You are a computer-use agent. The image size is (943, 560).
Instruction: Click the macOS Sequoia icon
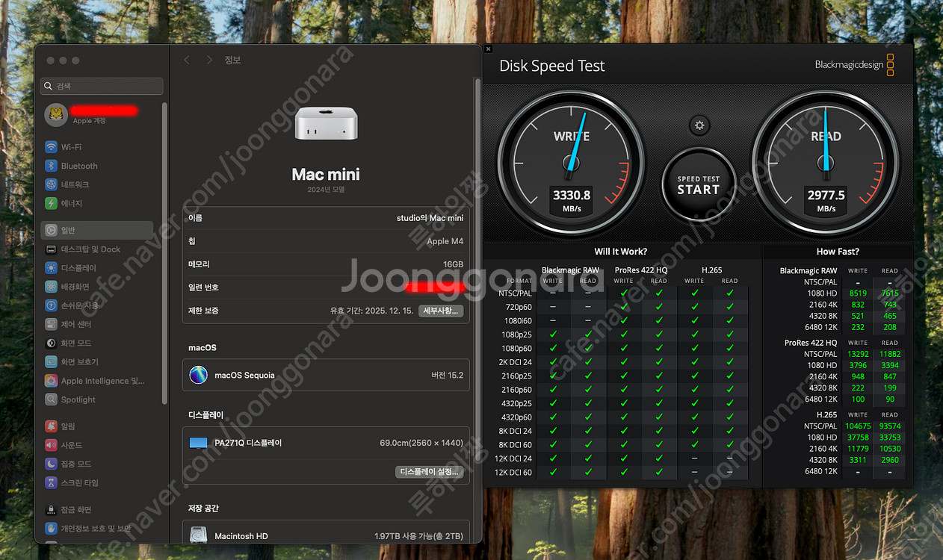point(198,375)
